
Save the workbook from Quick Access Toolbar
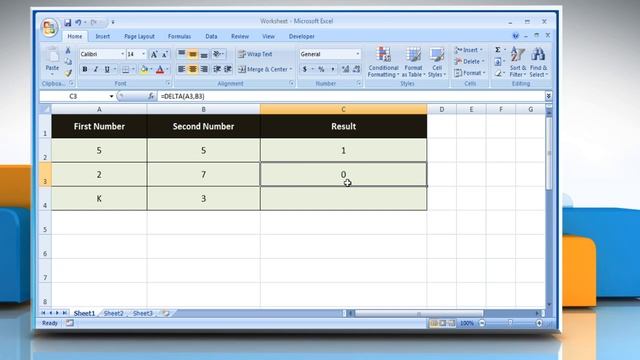pyautogui.click(x=67, y=22)
